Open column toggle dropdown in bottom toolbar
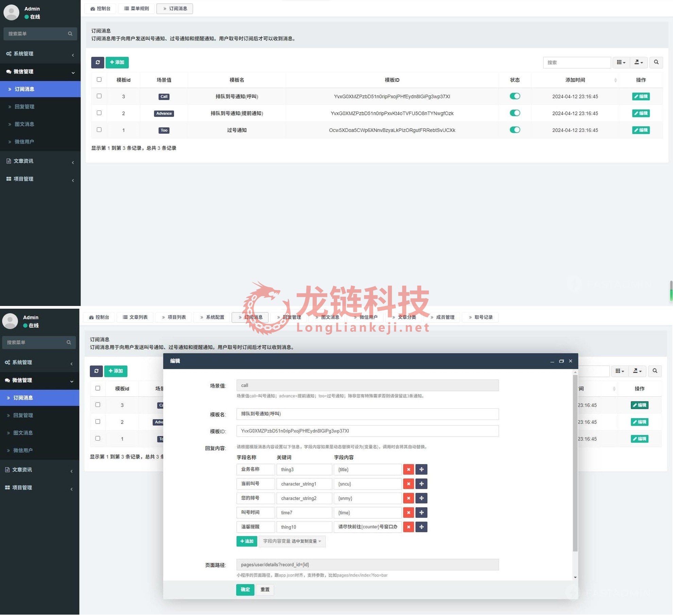This screenshot has height=616, width=673. click(620, 371)
